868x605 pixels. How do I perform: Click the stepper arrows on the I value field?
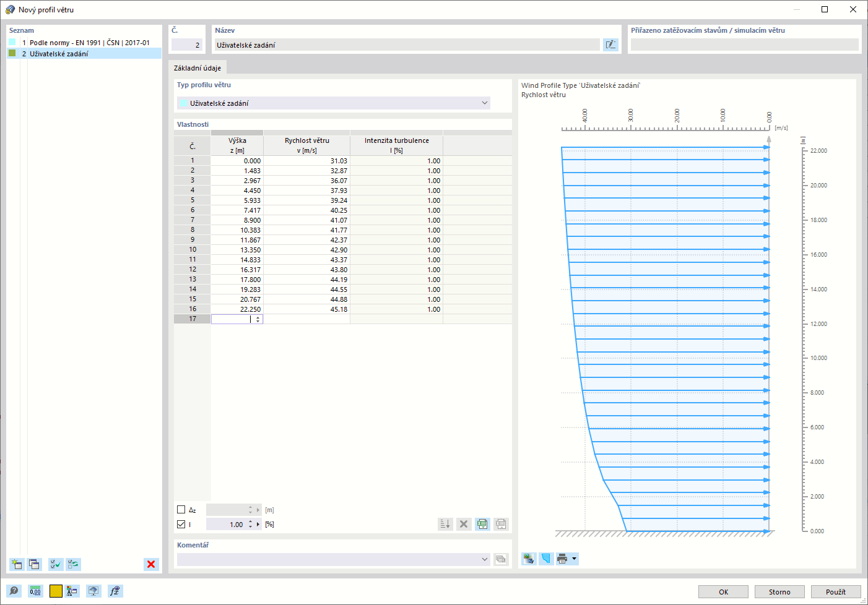coord(250,524)
